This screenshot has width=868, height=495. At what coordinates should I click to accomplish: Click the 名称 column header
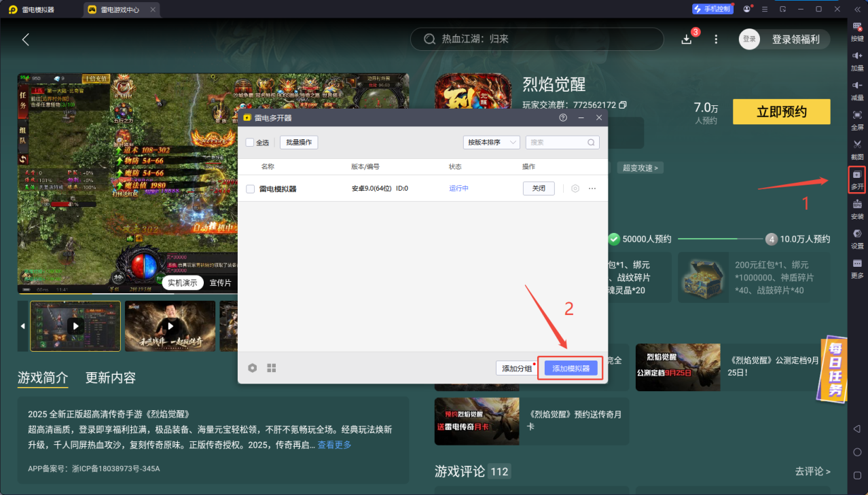click(268, 166)
